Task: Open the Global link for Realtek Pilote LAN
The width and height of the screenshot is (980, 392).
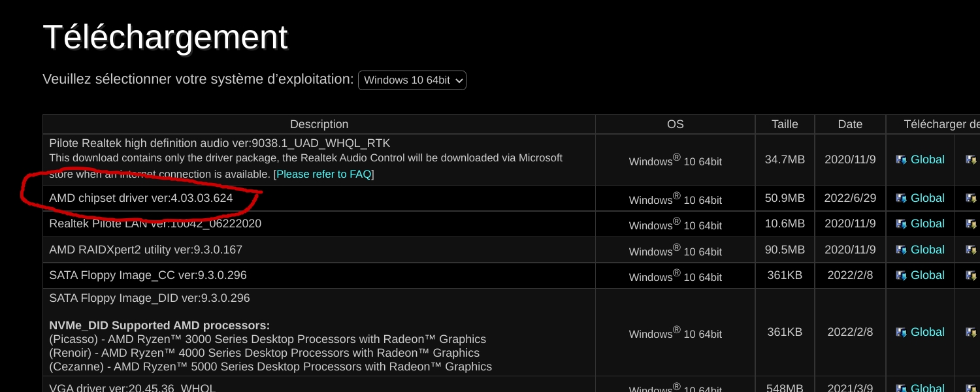Action: (928, 223)
